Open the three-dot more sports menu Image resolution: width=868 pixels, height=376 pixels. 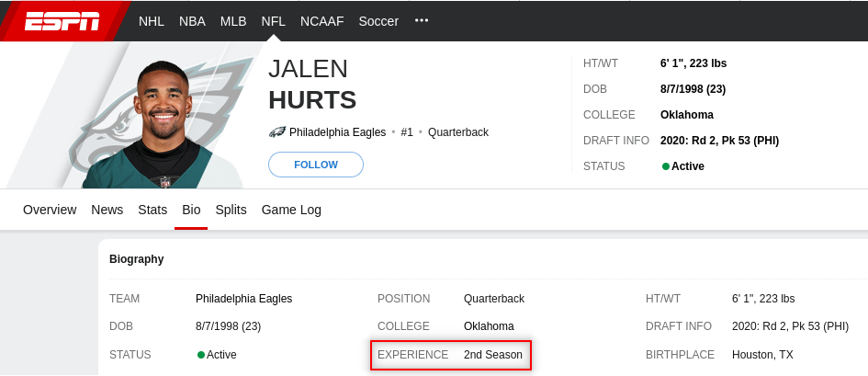point(422,20)
